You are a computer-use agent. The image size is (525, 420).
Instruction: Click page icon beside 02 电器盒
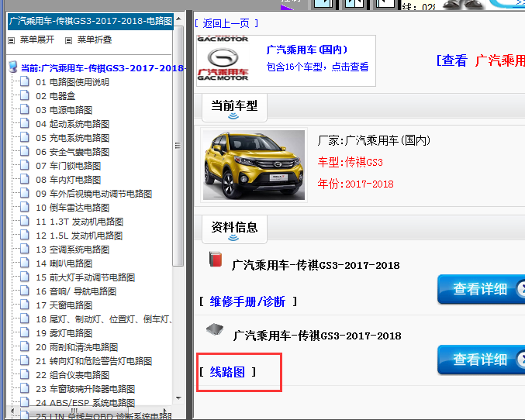click(x=25, y=95)
